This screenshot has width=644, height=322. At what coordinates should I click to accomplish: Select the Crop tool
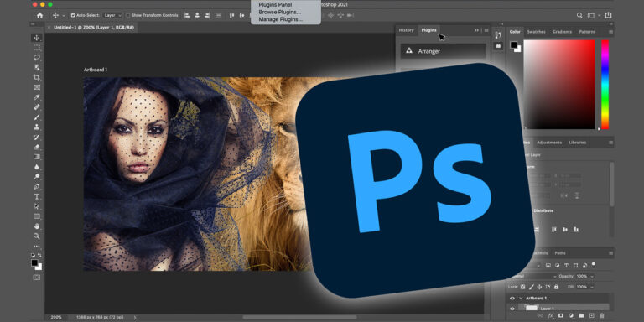[x=37, y=77]
